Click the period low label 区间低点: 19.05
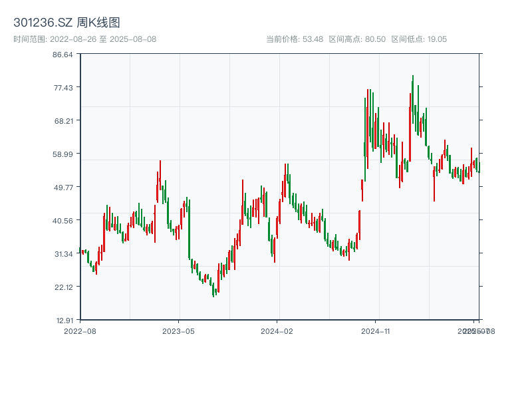 pos(419,39)
